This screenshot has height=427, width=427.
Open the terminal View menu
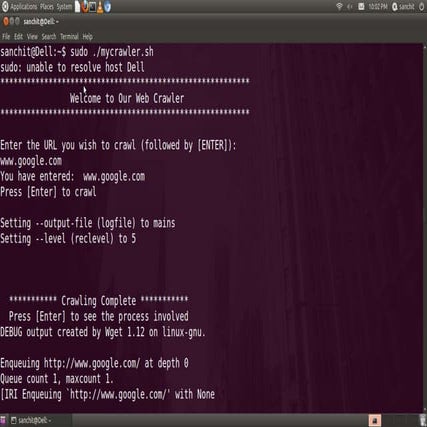(x=32, y=37)
